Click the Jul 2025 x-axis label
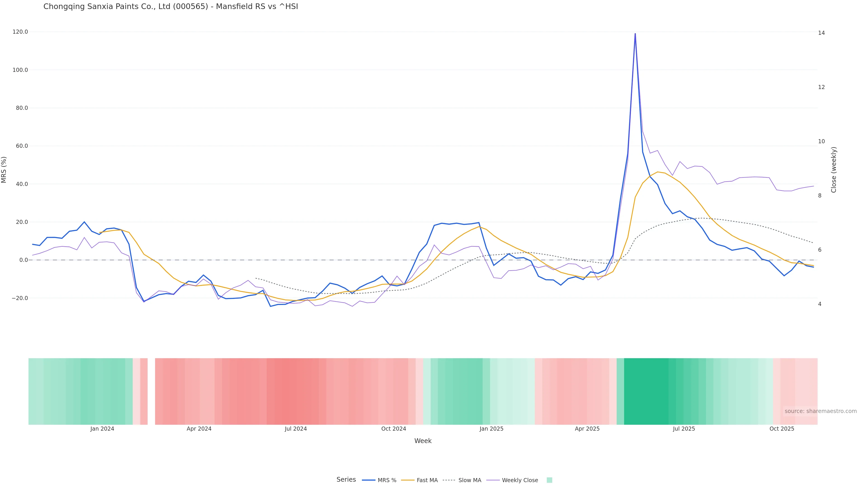The height and width of the screenshot is (488, 868). [684, 429]
